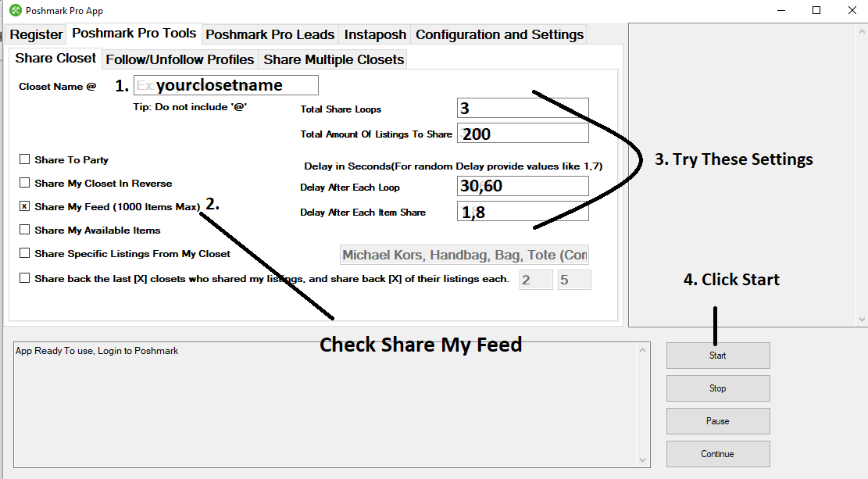Click the Pause button
The image size is (868, 479).
click(x=718, y=421)
